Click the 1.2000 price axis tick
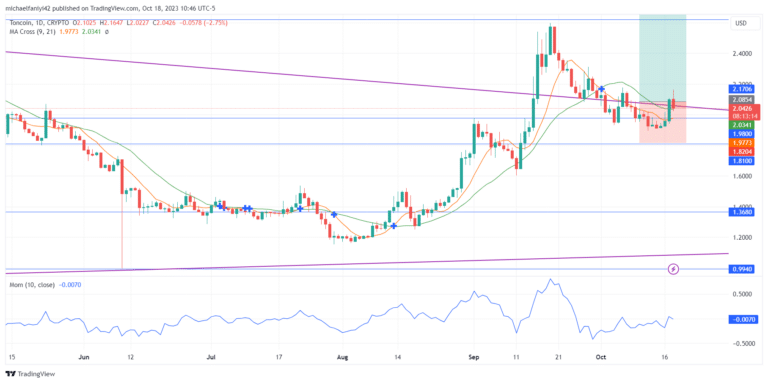The image size is (768, 383). point(743,237)
